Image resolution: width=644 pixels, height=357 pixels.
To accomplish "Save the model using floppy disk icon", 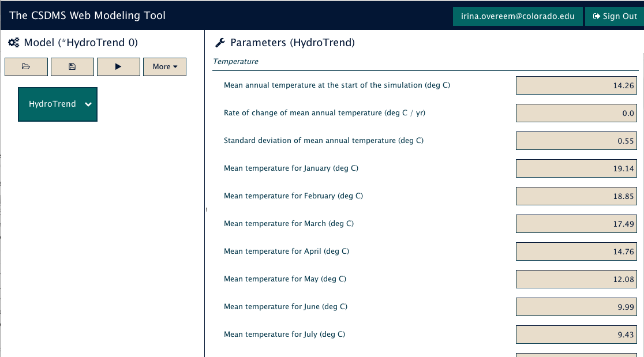I will tap(72, 67).
